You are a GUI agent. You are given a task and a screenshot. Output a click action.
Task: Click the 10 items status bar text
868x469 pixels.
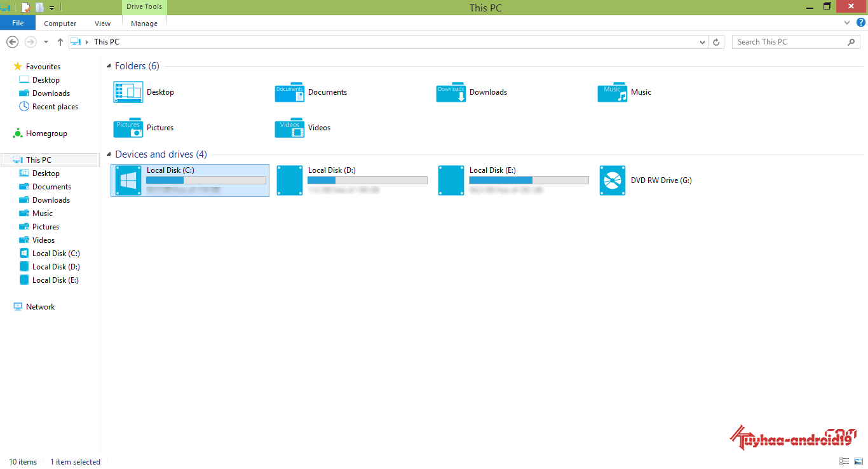click(x=23, y=462)
